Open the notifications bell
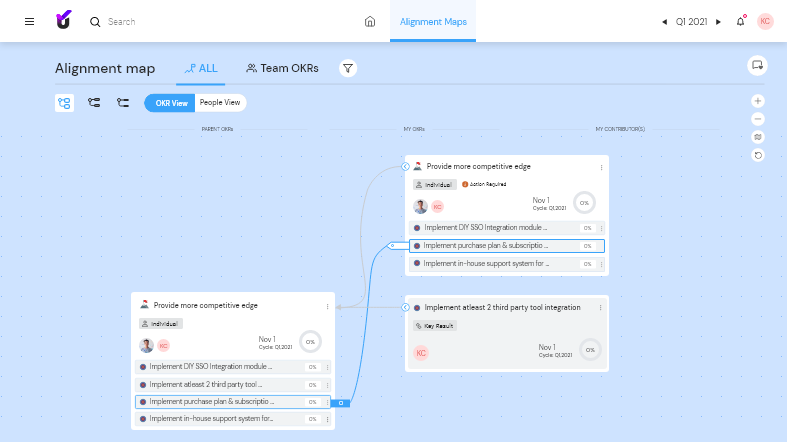This screenshot has height=442, width=787. [741, 21]
